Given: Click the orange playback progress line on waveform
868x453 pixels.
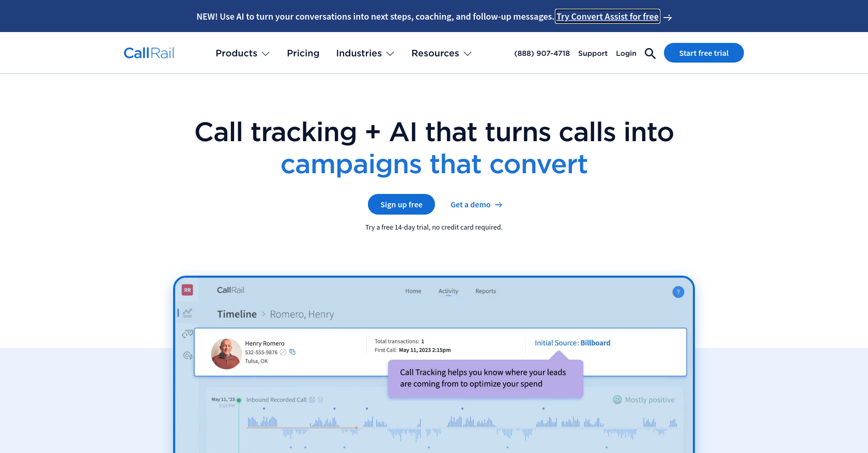Looking at the screenshot, I should coord(302,428).
